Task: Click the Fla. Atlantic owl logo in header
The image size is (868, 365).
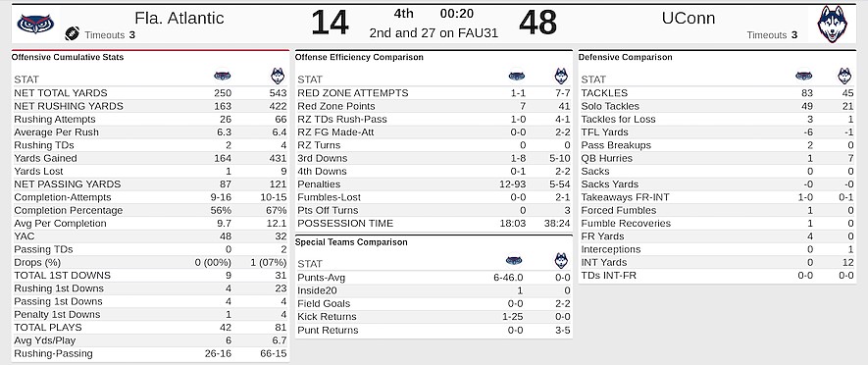Action: [x=35, y=24]
